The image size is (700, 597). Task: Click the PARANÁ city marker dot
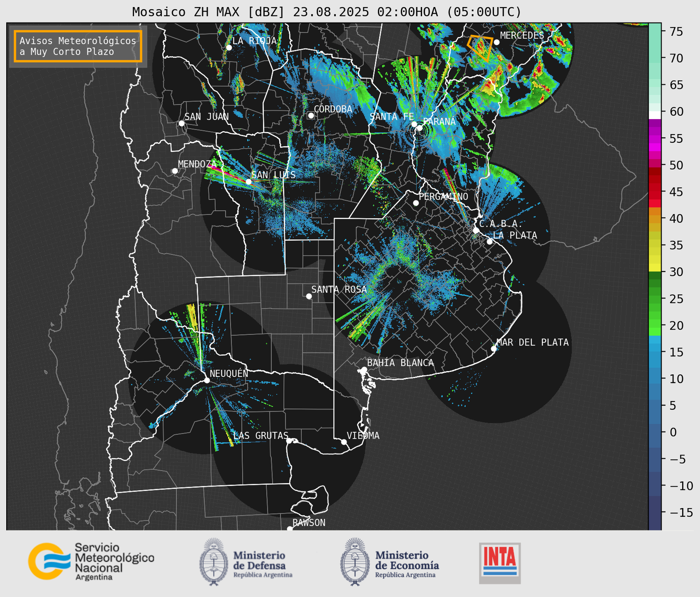pyautogui.click(x=420, y=128)
